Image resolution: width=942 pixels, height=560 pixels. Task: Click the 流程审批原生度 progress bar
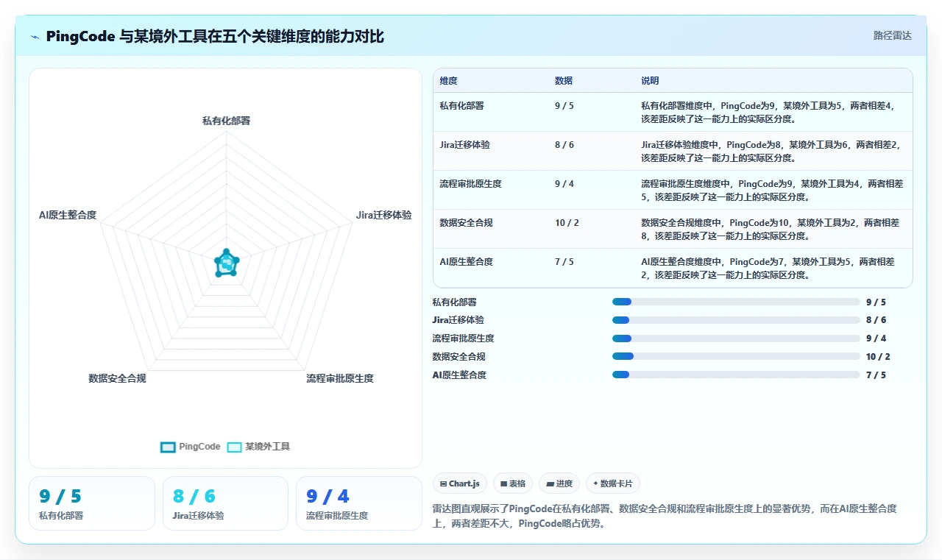coord(736,339)
